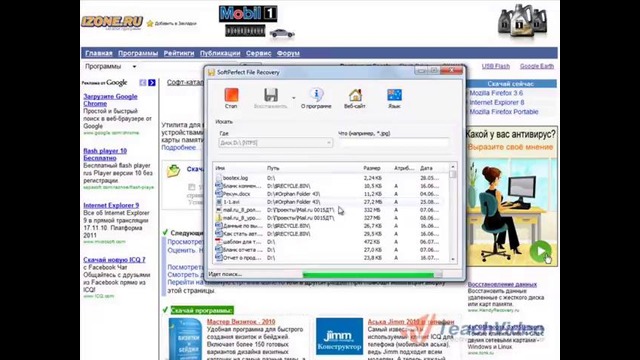The height and width of the screenshot is (360, 640).
Task: Open the Публикации menu item in browser
Action: click(220, 53)
